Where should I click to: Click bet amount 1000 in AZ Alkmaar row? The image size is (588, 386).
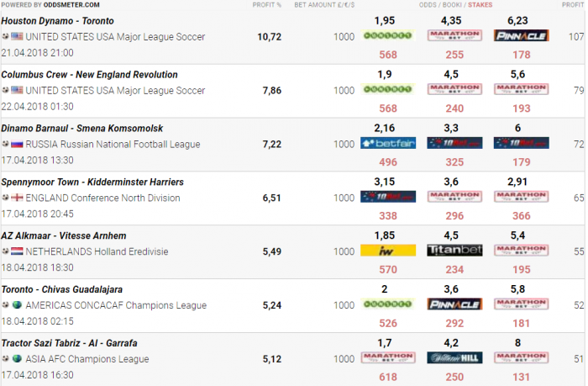coord(344,251)
